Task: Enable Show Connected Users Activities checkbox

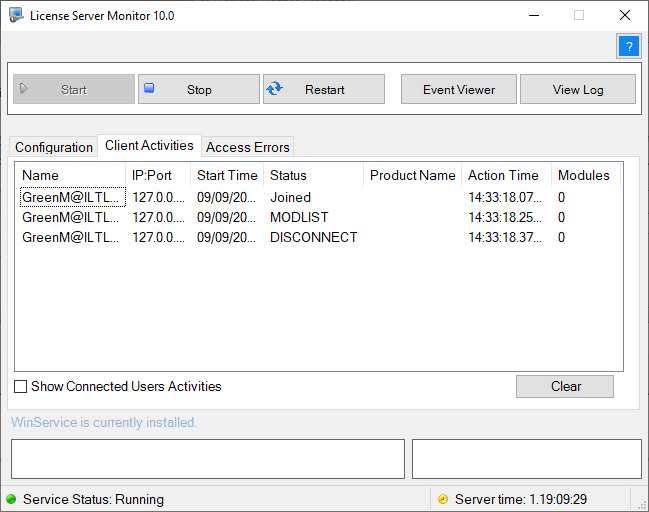Action: click(20, 387)
